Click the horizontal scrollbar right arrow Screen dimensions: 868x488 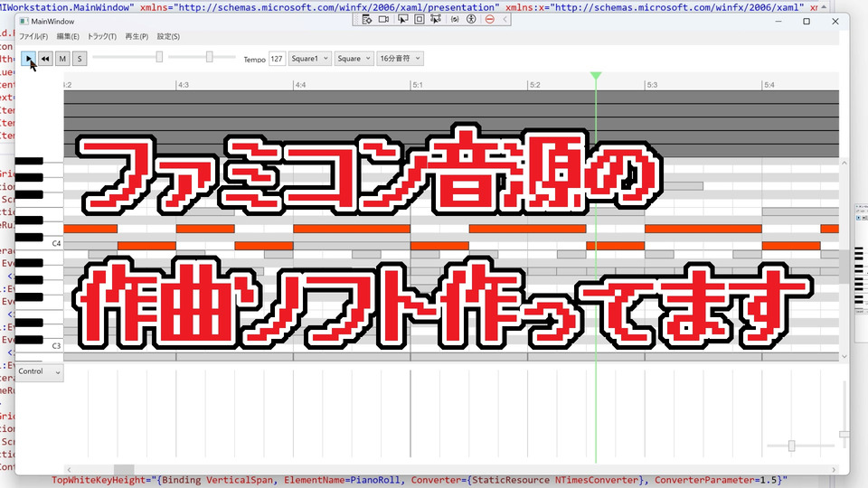(835, 470)
